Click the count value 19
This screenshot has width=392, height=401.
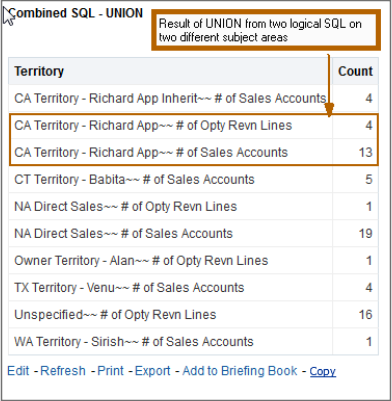pos(365,234)
